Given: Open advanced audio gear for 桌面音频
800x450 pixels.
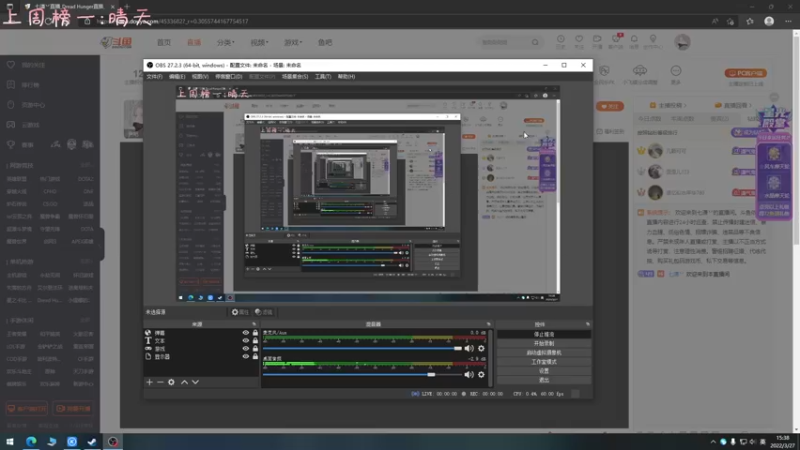Looking at the screenshot, I should [481, 374].
